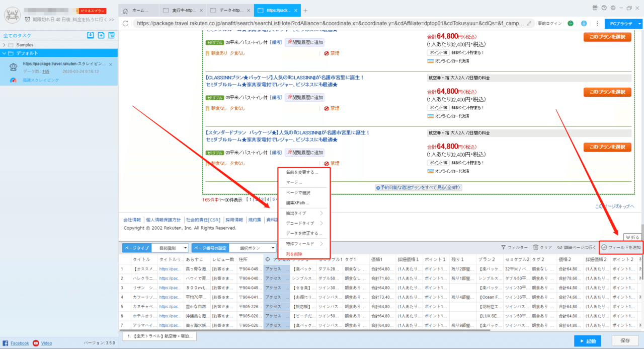This screenshot has height=349, width=644.
Task: Open the three-dot more options menu
Action: [597, 23]
